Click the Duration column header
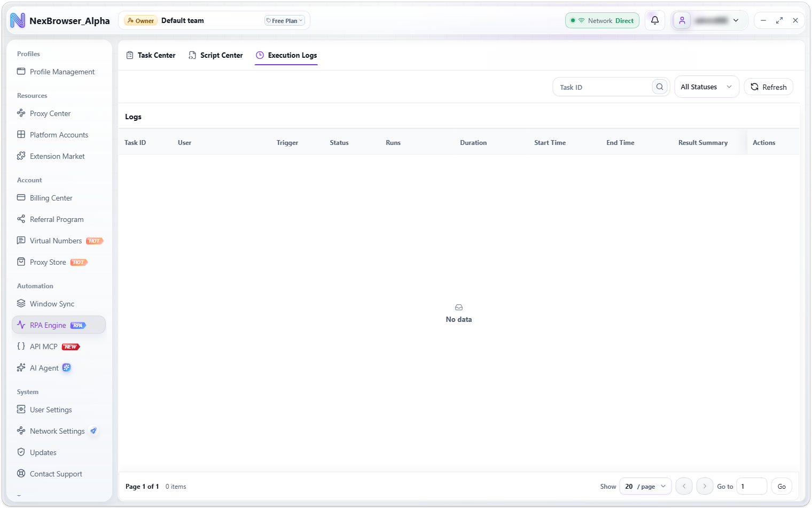 click(x=473, y=143)
